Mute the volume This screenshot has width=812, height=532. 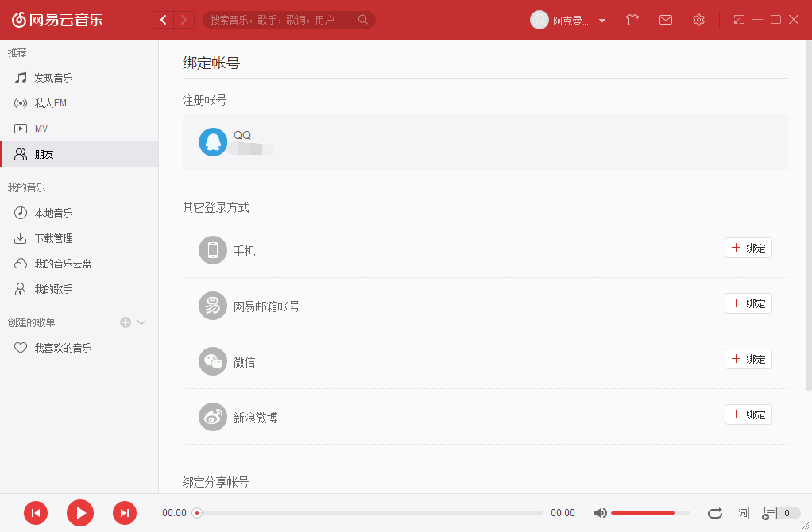coord(600,513)
